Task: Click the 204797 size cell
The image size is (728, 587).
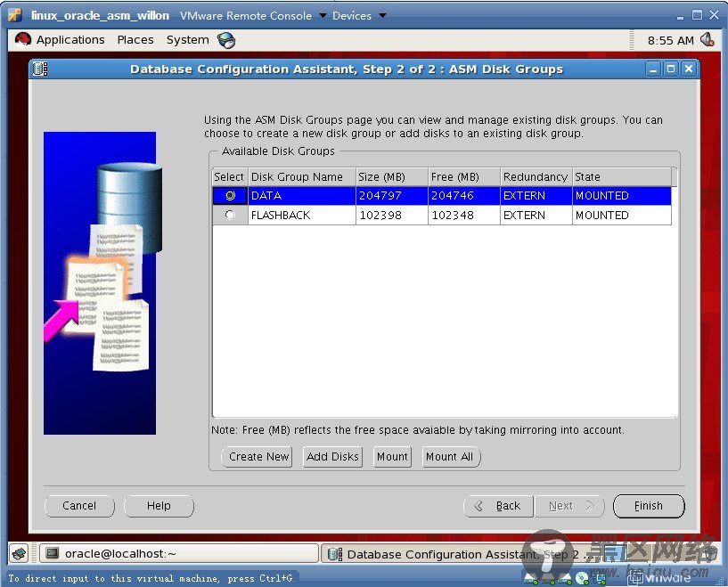Action: [391, 196]
